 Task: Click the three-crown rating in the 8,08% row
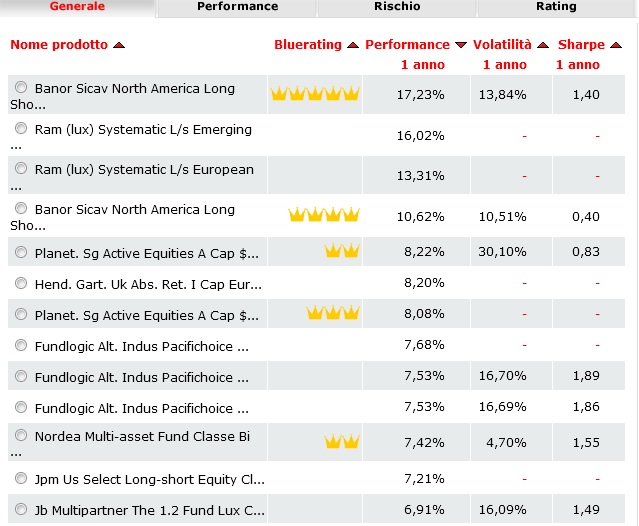click(x=333, y=313)
